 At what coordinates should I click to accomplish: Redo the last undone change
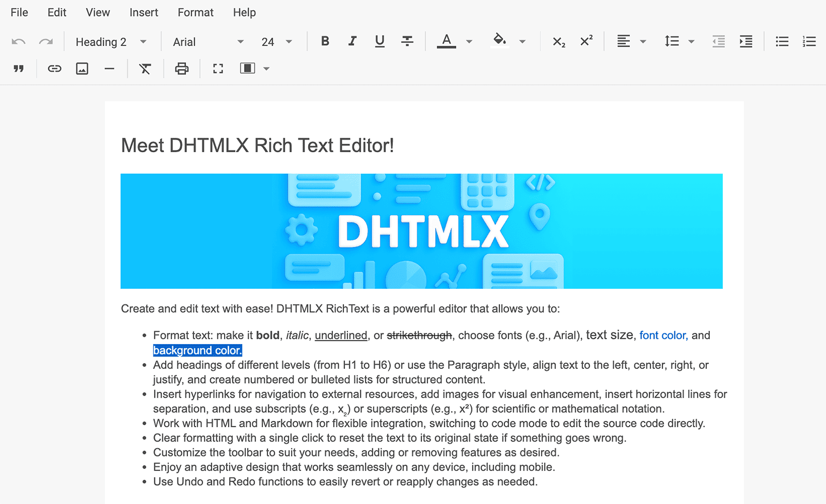pos(46,42)
